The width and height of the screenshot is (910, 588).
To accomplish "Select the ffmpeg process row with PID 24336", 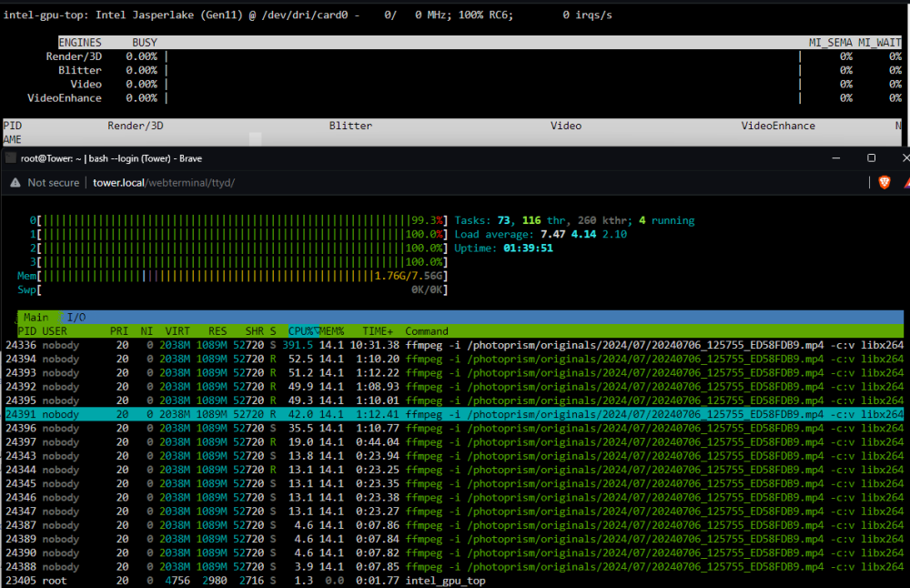I will (x=454, y=345).
